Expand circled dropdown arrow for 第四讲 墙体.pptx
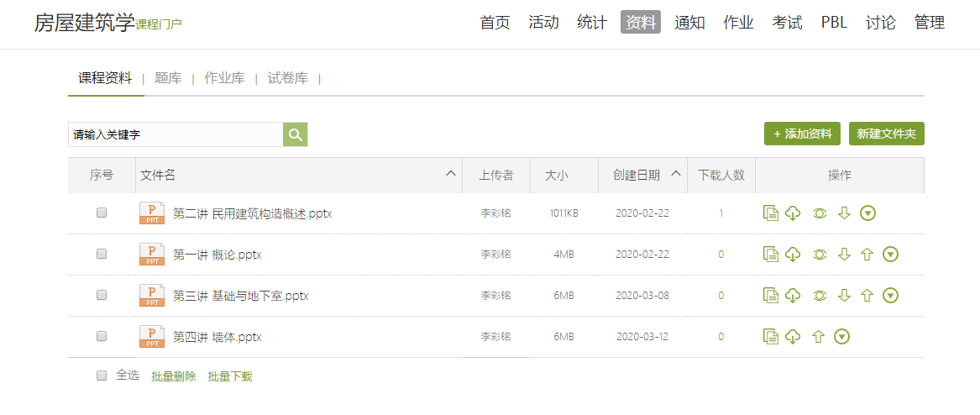 (x=842, y=337)
